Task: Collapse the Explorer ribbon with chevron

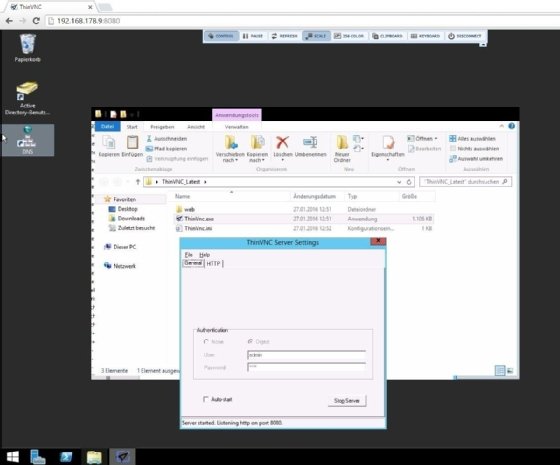Action: tap(501, 126)
